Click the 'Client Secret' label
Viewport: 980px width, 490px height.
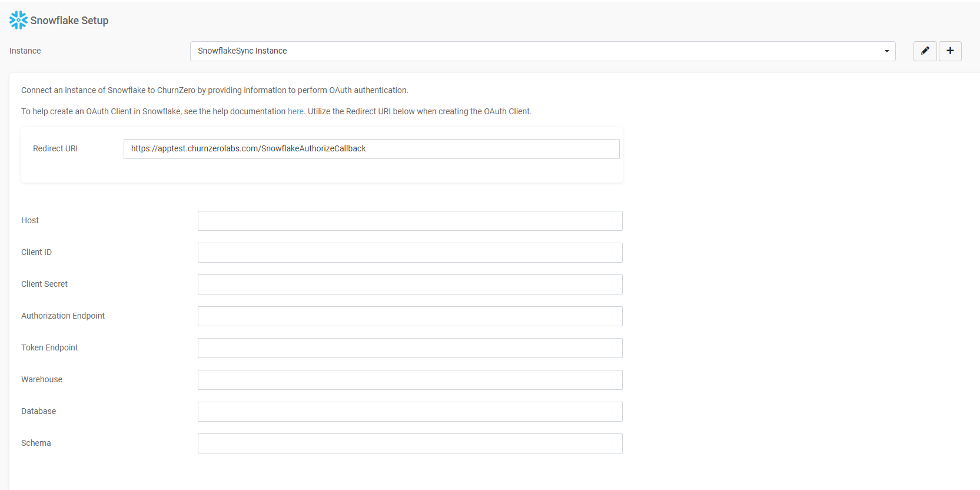coord(44,284)
